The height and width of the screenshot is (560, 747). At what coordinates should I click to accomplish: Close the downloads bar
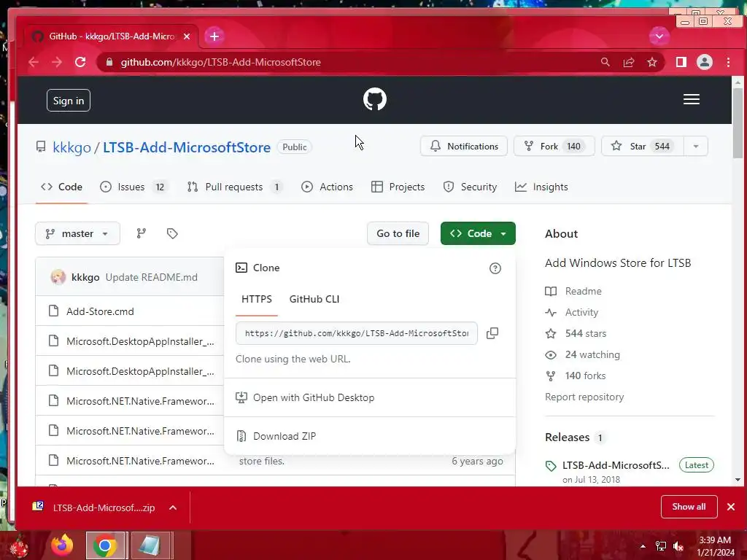click(x=731, y=507)
